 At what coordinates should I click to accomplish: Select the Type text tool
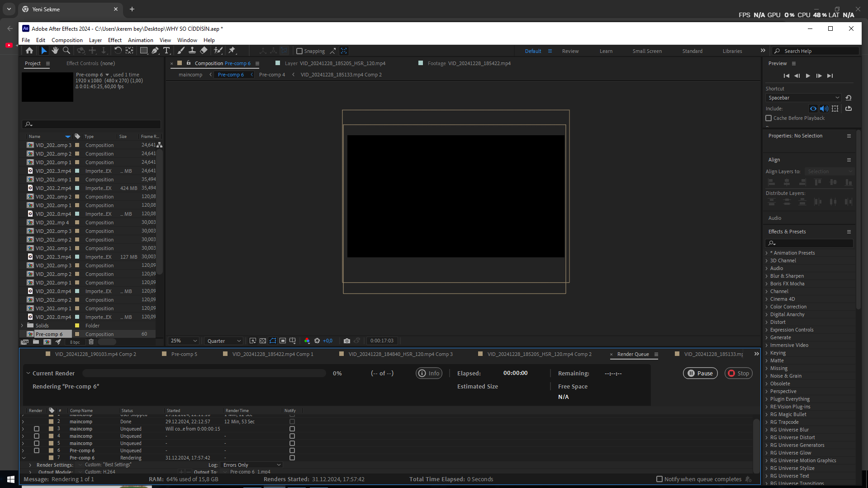(166, 51)
